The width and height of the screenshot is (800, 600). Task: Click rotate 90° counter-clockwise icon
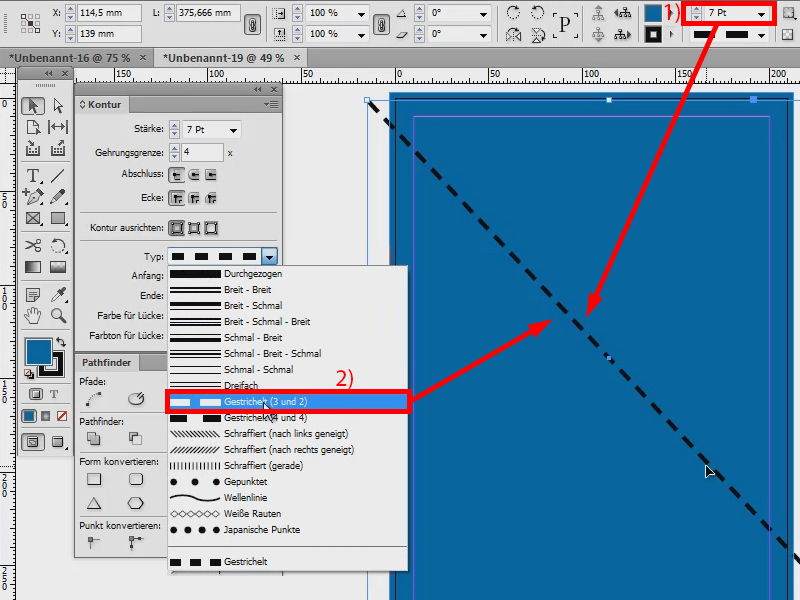click(x=537, y=12)
